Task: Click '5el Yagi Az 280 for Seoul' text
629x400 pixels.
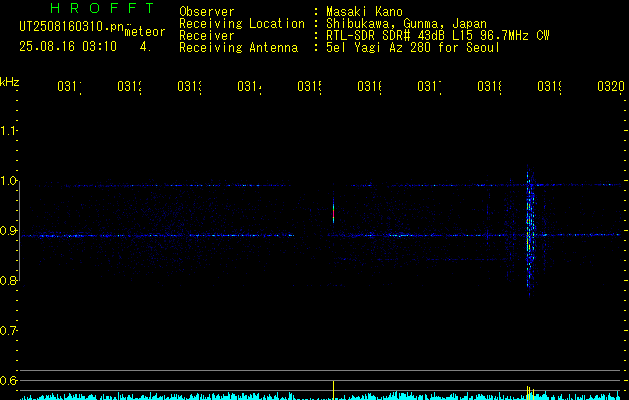Action: 413,48
